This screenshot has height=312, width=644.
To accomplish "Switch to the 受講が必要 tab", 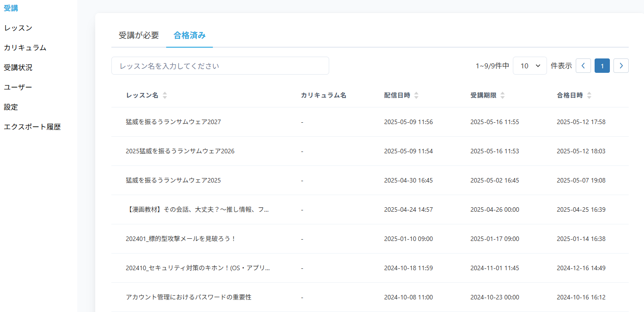I will point(139,36).
